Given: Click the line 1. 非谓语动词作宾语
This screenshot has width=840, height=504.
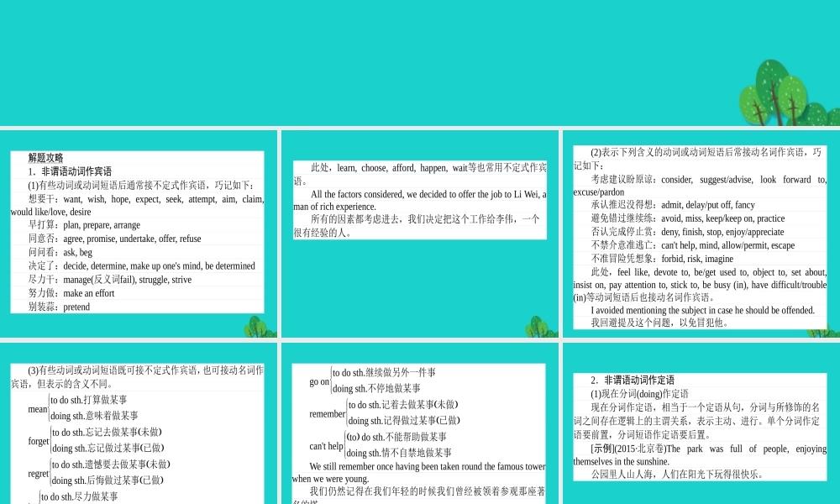Looking at the screenshot, I should tap(71, 171).
